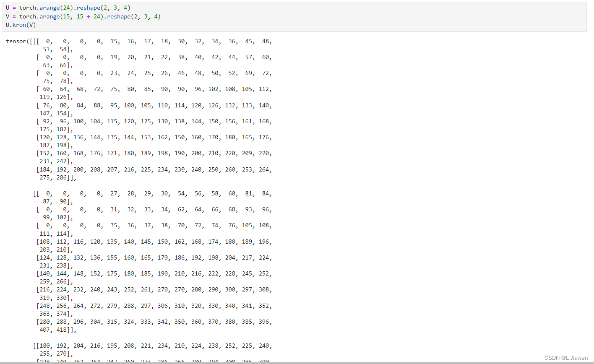Click the code line starting 'V = torch.arange(15, 15 + 24)'
The width and height of the screenshot is (594, 364).
83,16
